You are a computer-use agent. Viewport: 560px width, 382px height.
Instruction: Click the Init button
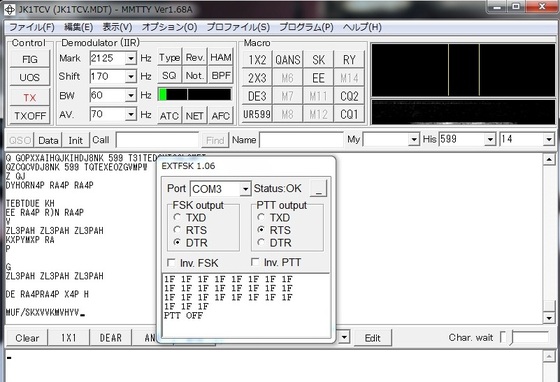tap(75, 140)
